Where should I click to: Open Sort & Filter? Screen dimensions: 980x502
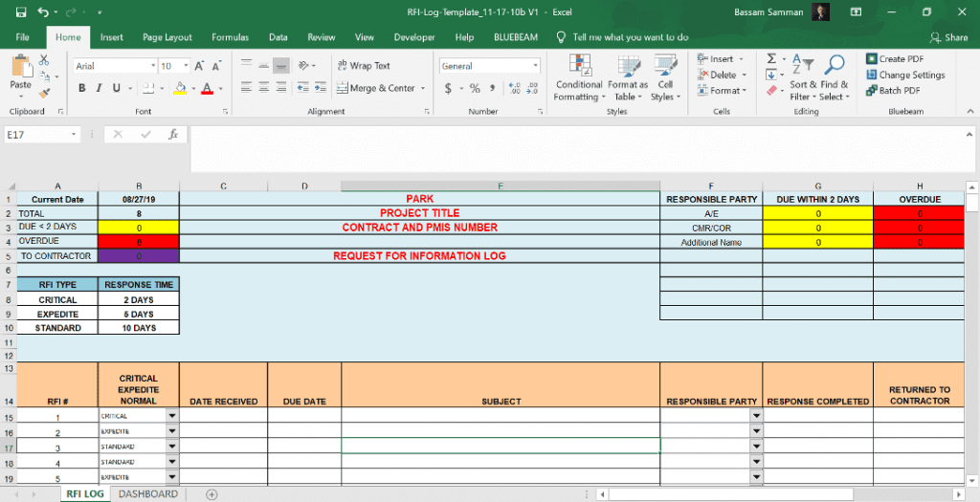803,78
